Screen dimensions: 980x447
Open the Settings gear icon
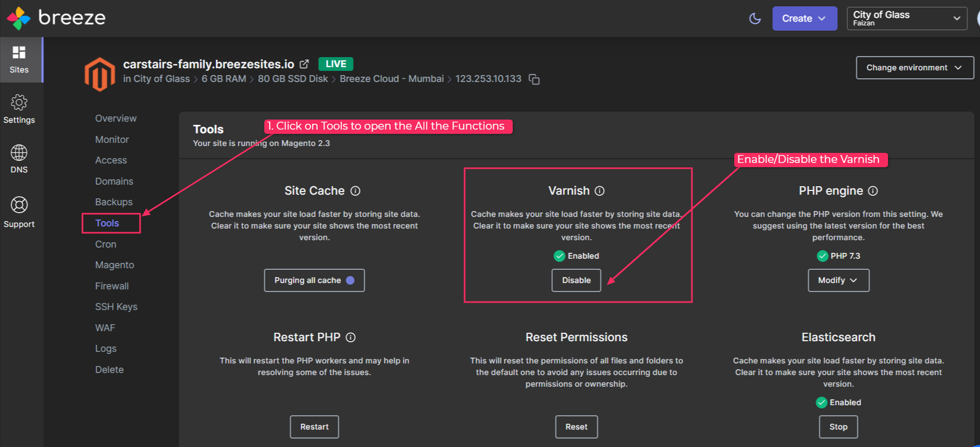click(x=19, y=102)
